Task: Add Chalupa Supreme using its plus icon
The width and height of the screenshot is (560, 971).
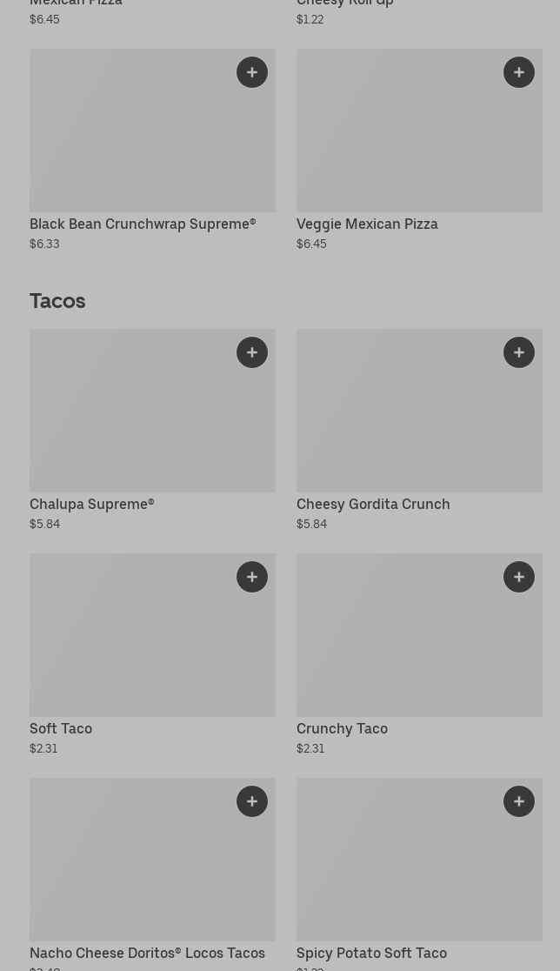Action: pyautogui.click(x=252, y=352)
